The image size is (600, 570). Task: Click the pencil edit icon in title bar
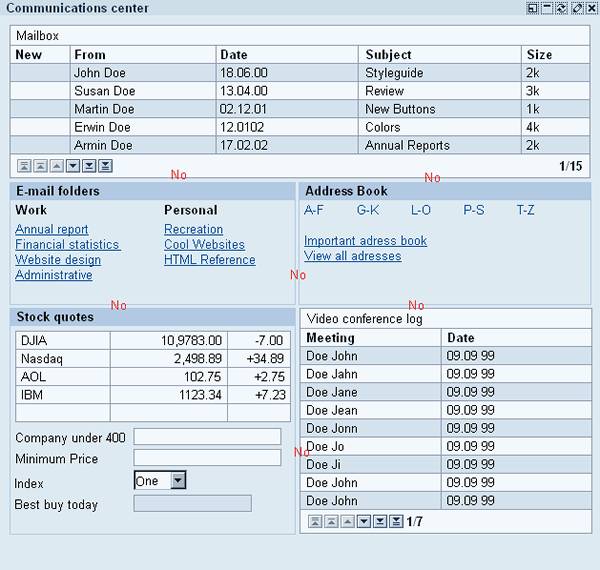point(577,8)
